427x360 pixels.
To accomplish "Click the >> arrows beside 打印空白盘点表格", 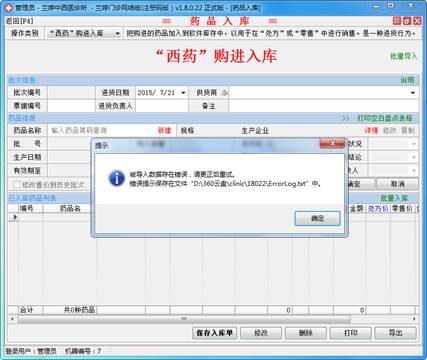I will (346, 118).
